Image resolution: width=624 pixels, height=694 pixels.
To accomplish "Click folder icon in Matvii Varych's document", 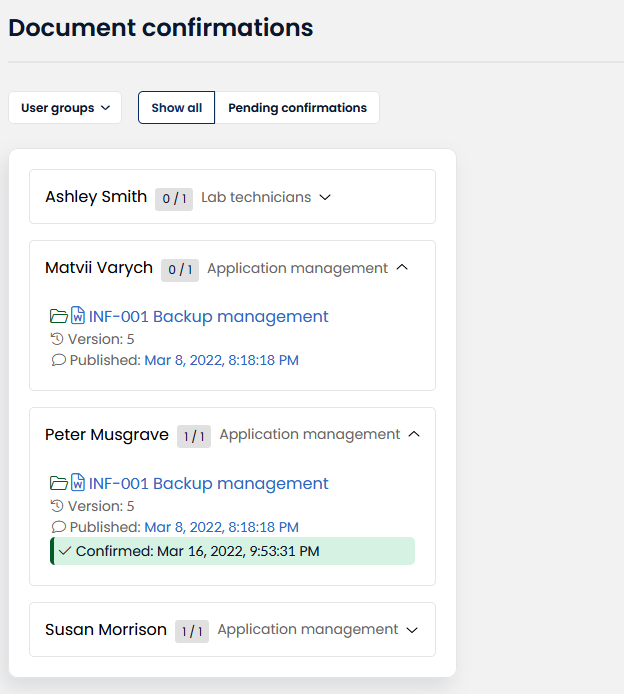I will pyautogui.click(x=58, y=317).
